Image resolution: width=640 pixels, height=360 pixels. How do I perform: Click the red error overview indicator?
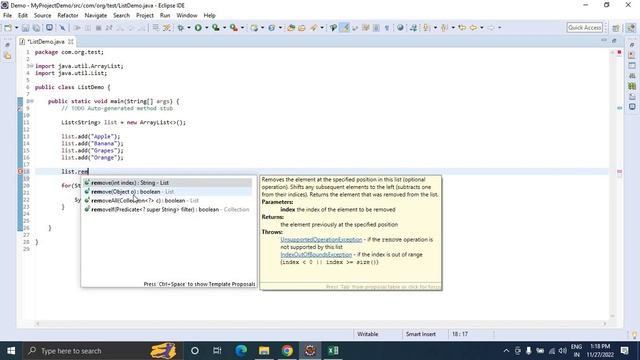(x=619, y=52)
